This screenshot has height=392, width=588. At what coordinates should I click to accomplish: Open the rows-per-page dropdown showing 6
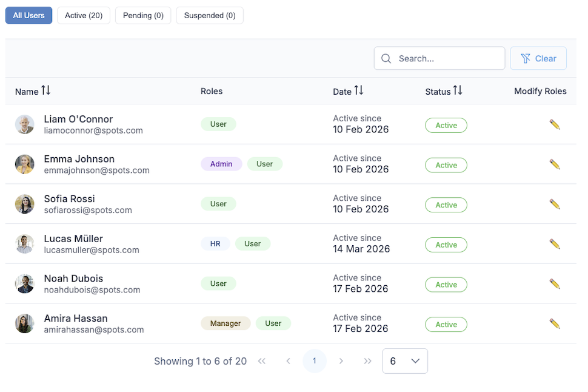(x=405, y=361)
